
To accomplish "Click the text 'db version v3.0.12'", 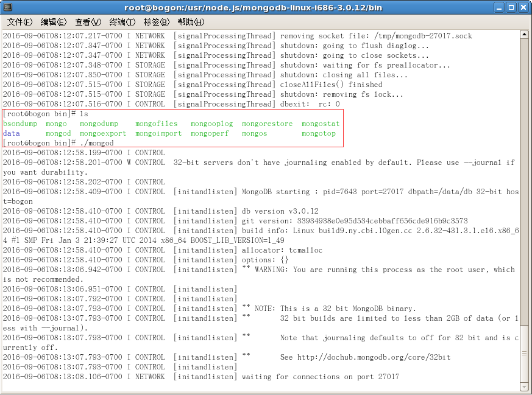I will click(280, 211).
